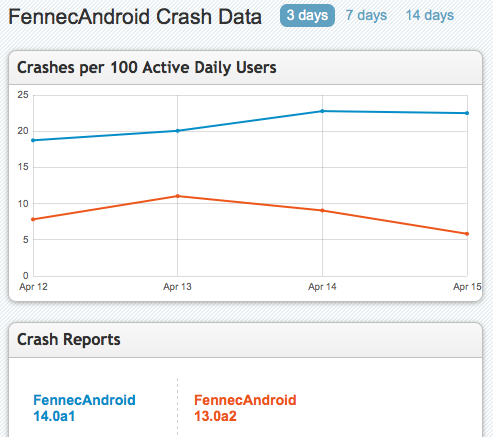493x437 pixels.
Task: Click the 25 y-axis label
Action: point(23,95)
